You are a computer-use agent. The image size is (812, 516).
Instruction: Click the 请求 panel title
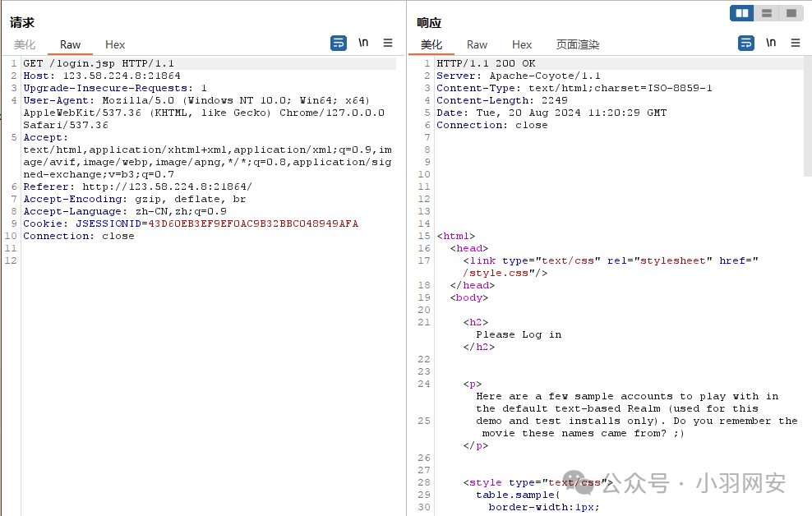point(21,22)
